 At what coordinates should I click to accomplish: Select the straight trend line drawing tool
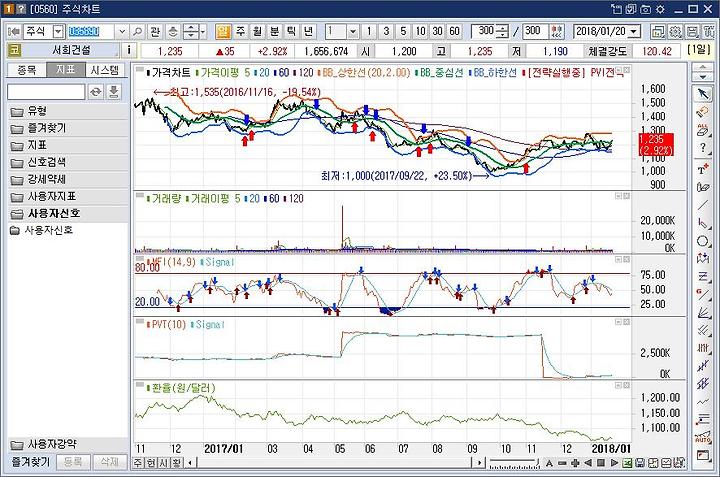703,205
